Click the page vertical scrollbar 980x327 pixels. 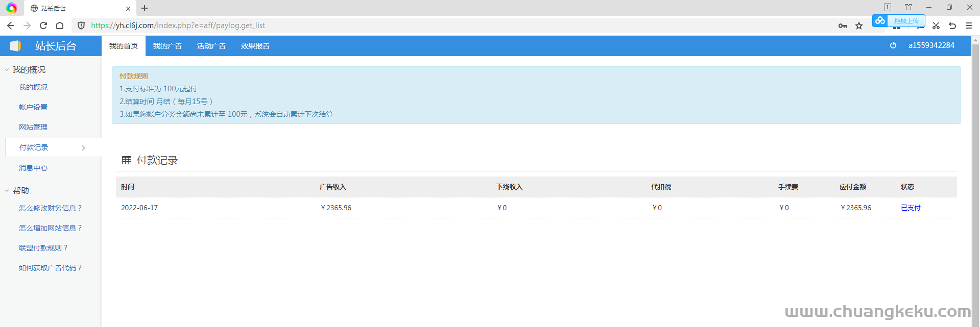click(x=976, y=181)
